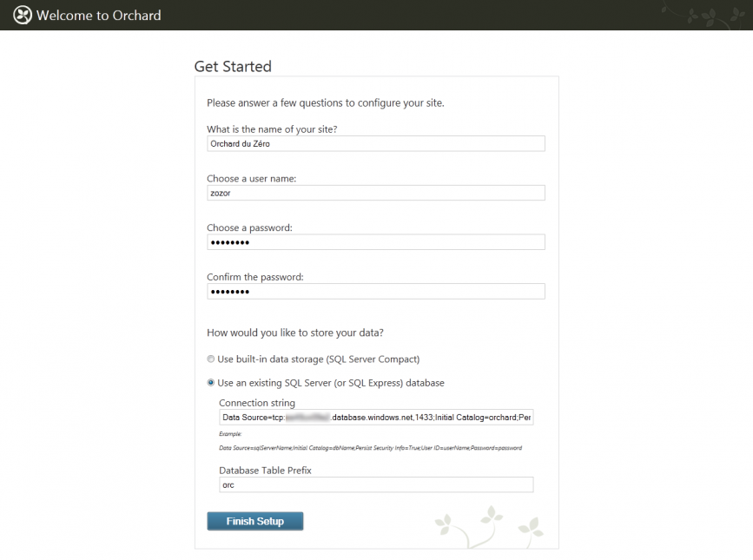Viewport: 753px width, 560px height.
Task: Click the 'Database Table Prefix' label
Action: tap(267, 469)
